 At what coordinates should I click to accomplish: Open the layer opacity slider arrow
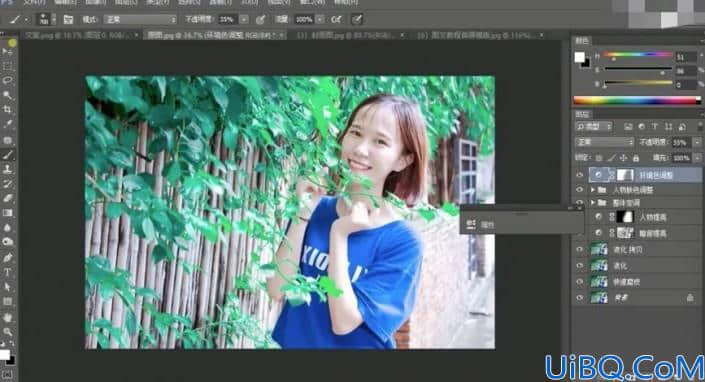pyautogui.click(x=697, y=142)
